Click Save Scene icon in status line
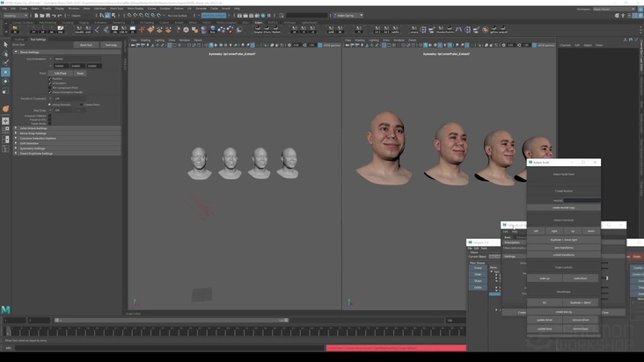644x362 pixels. (48, 16)
